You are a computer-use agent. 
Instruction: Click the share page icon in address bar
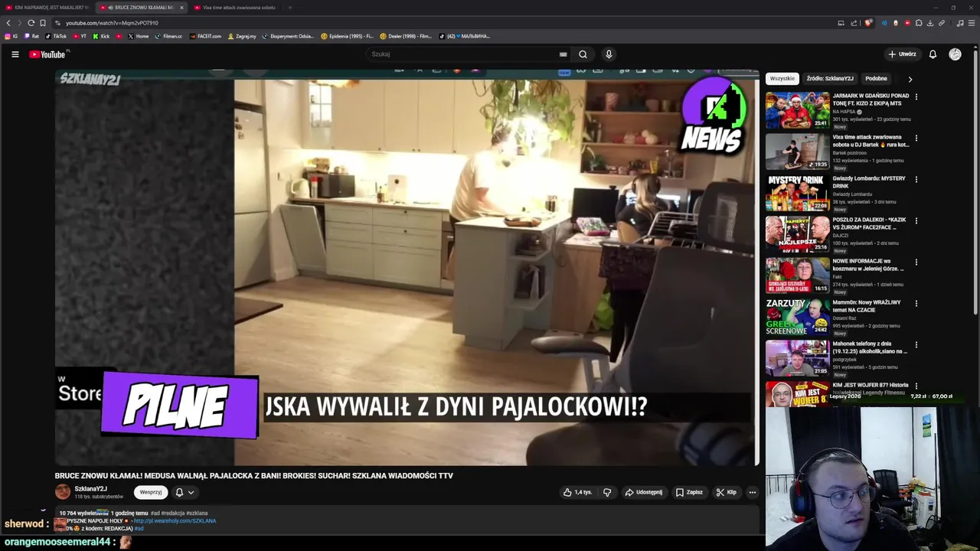853,23
